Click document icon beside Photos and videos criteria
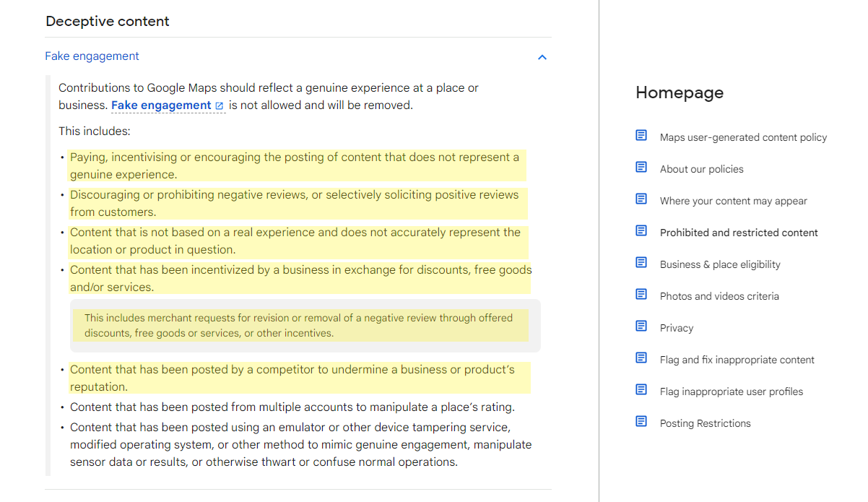The height and width of the screenshot is (502, 868). click(x=641, y=295)
